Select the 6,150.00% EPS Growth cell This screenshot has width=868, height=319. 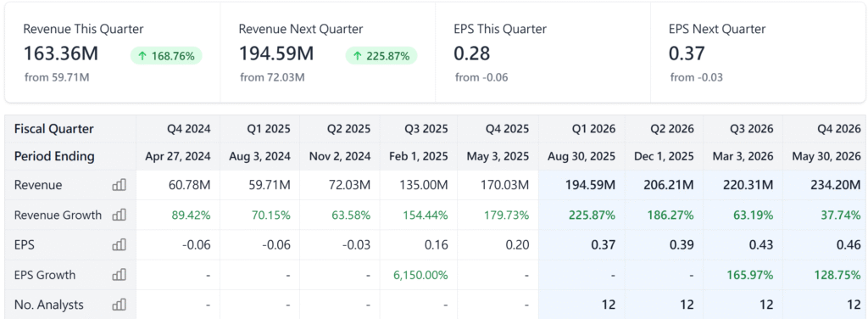click(x=420, y=275)
